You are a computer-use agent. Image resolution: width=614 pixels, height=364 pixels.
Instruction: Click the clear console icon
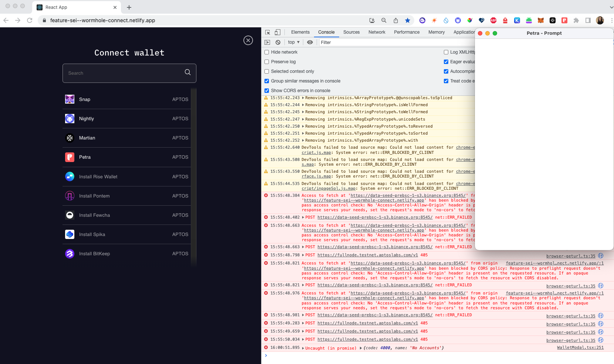(278, 42)
